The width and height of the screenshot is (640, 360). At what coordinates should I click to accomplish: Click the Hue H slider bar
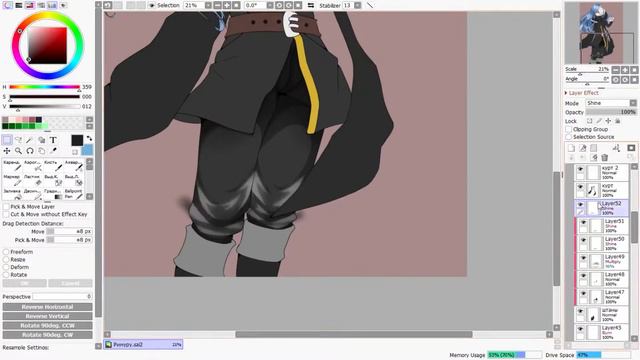(44, 87)
